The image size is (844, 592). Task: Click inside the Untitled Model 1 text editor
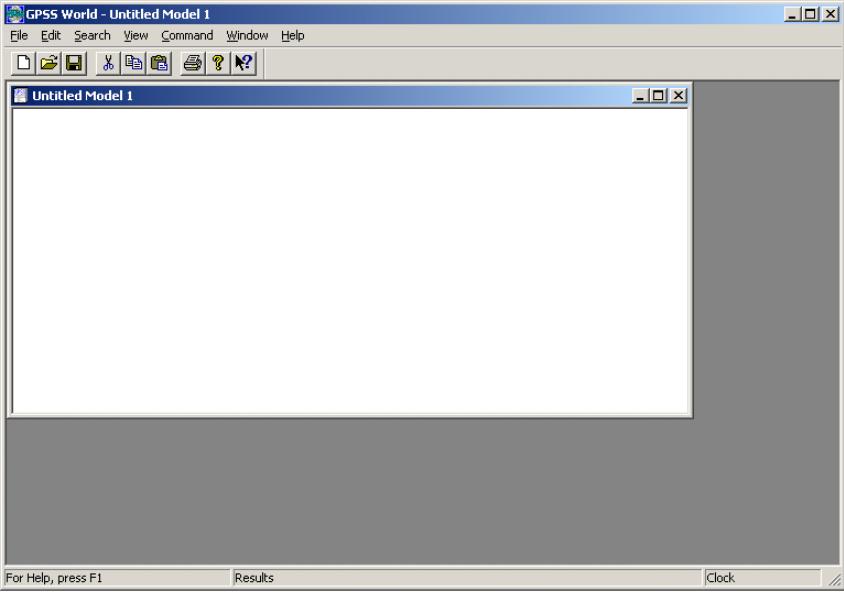(350, 261)
